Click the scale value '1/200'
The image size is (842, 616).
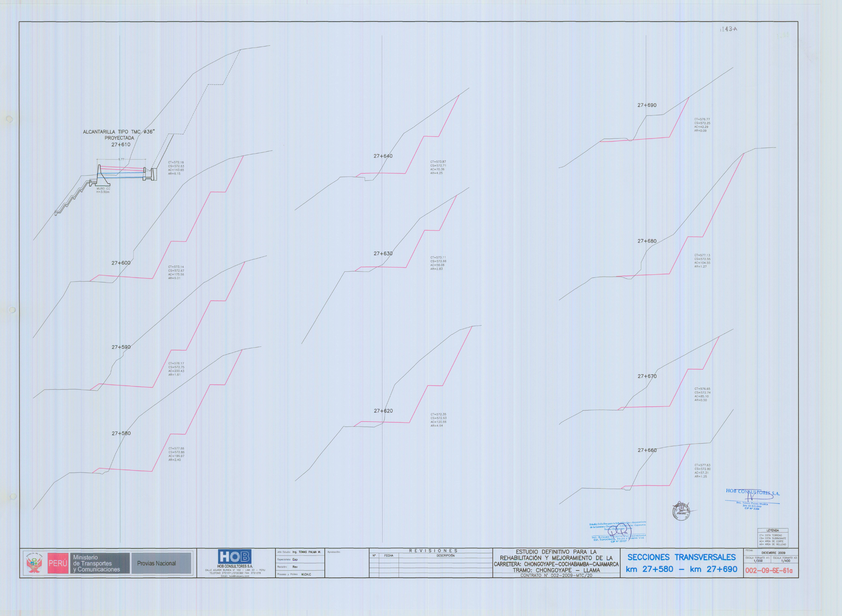[x=758, y=561]
